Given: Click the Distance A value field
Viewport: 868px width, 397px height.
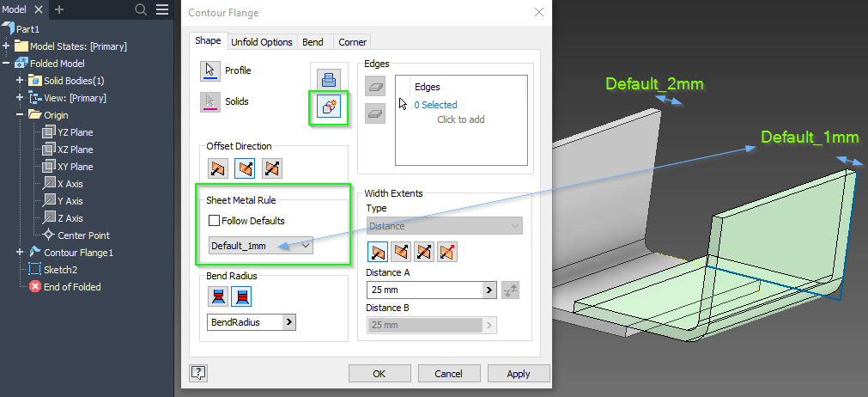Looking at the screenshot, I should click(425, 290).
